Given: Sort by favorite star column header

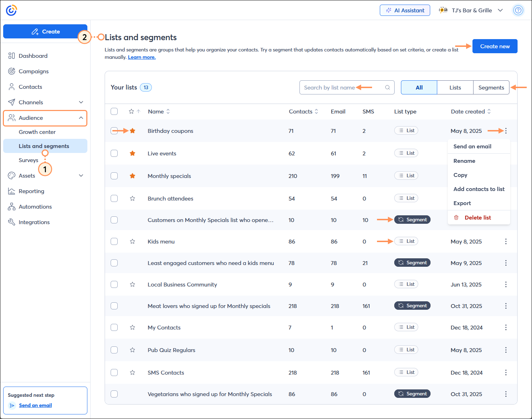Looking at the screenshot, I should click(135, 111).
